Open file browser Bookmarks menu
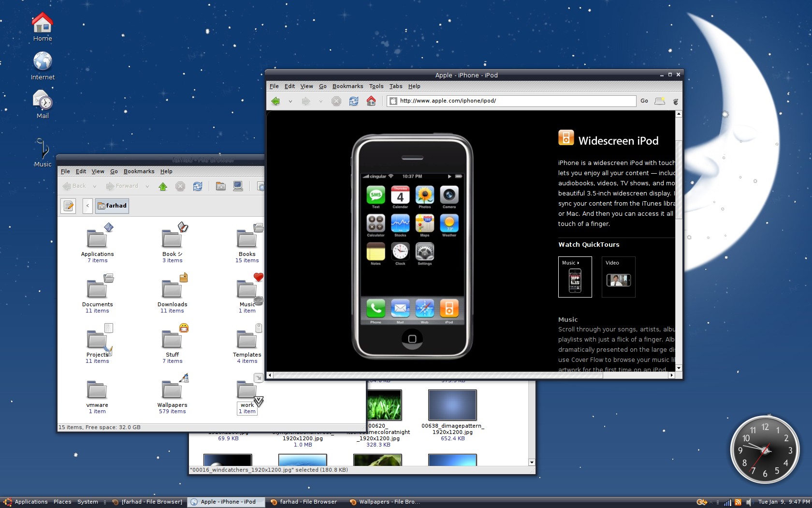This screenshot has height=508, width=812. 139,171
